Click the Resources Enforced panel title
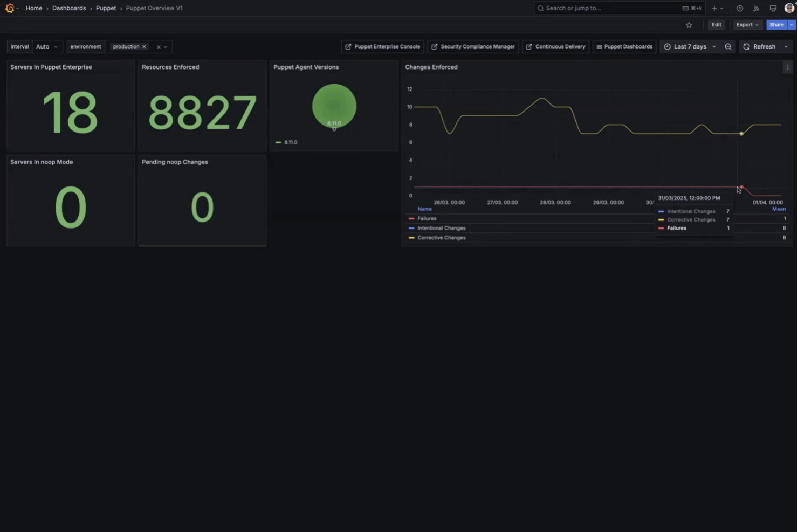The width and height of the screenshot is (798, 532). point(170,67)
